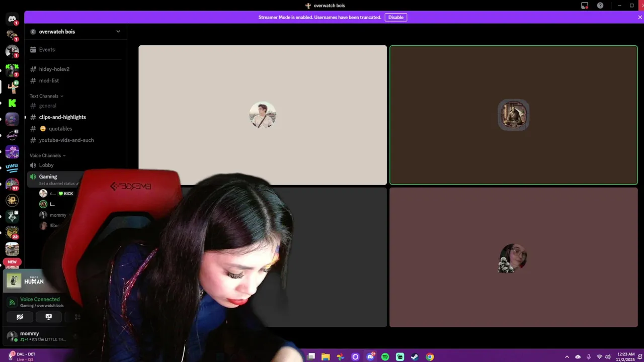Open the Events section
Viewport: 644px width, 362px height.
(75, 49)
